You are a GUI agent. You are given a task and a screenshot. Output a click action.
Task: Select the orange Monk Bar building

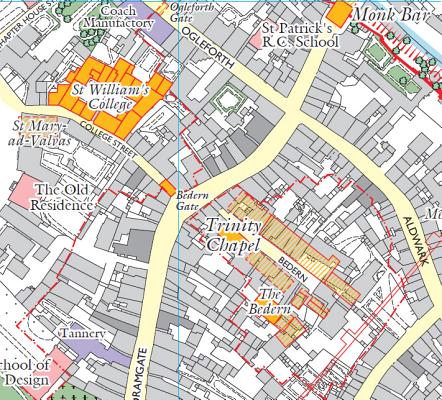[x=339, y=15]
